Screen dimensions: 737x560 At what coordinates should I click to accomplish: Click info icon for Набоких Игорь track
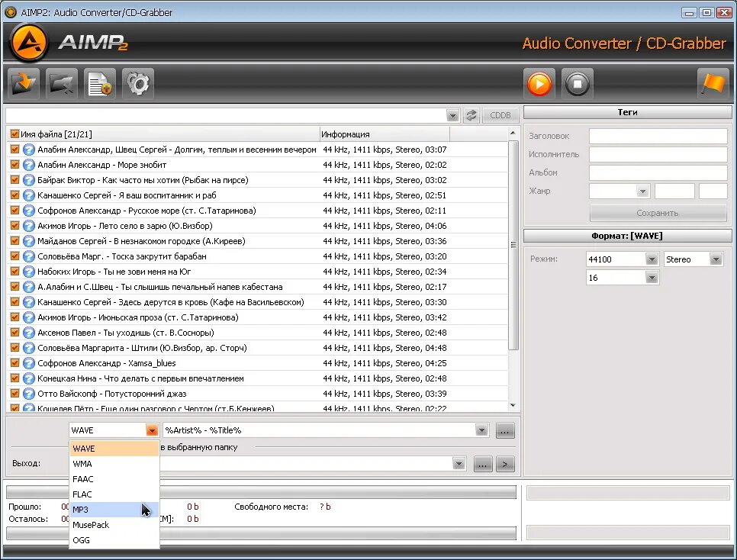[29, 272]
